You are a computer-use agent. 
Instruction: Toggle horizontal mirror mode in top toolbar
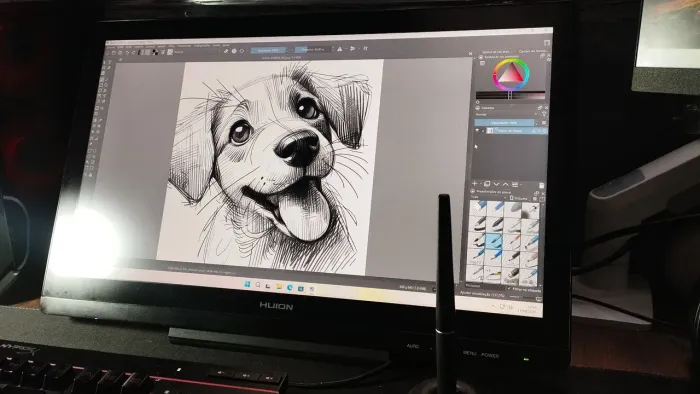[339, 49]
